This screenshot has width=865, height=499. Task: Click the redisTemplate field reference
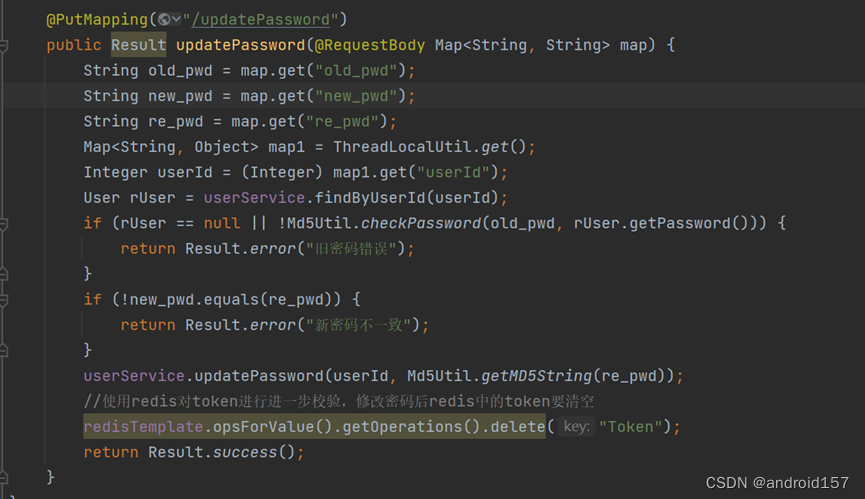(143, 426)
